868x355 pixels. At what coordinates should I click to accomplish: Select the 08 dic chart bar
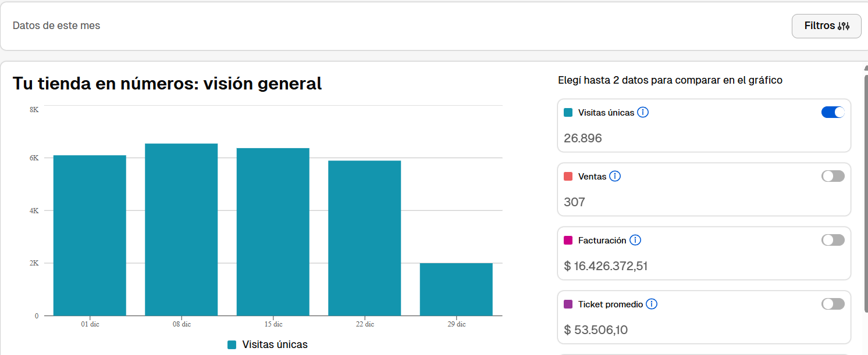pyautogui.click(x=181, y=230)
